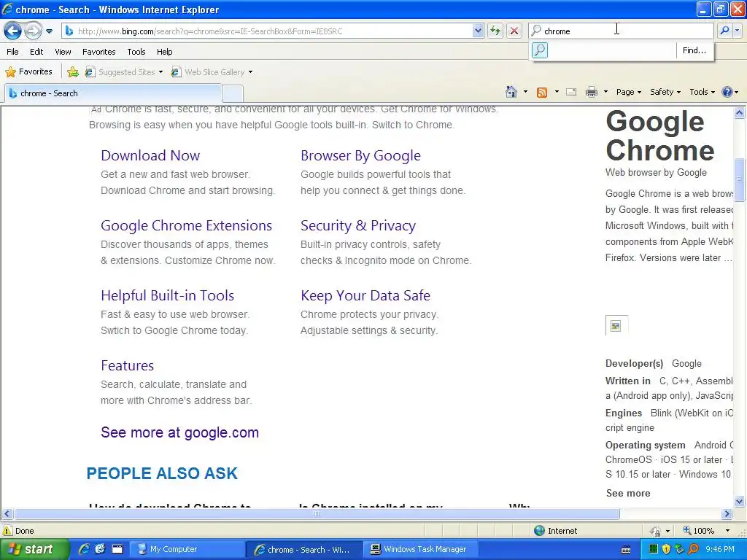Screen dimensions: 747x560
Task: Click the green Task Manager CPU tray icon
Action: click(653, 550)
